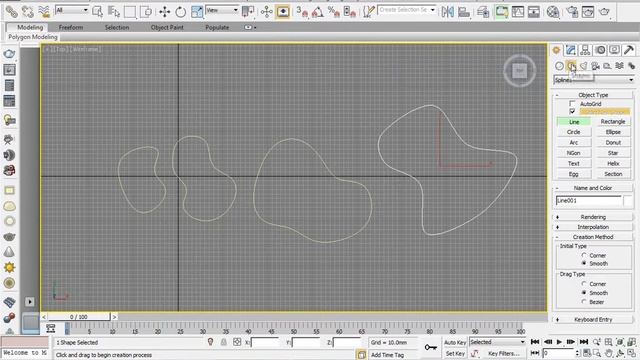640x360 pixels.
Task: Expand the Interpolation rollout
Action: [x=593, y=227]
